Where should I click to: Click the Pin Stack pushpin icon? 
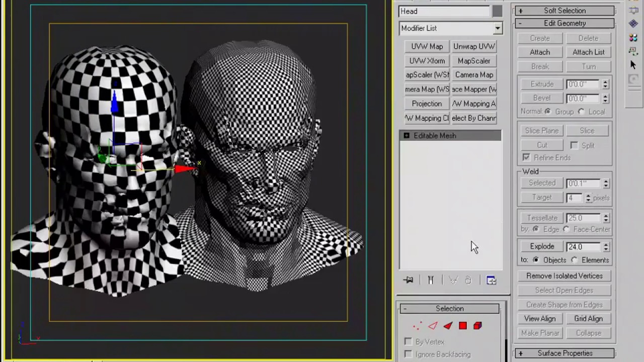408,281
